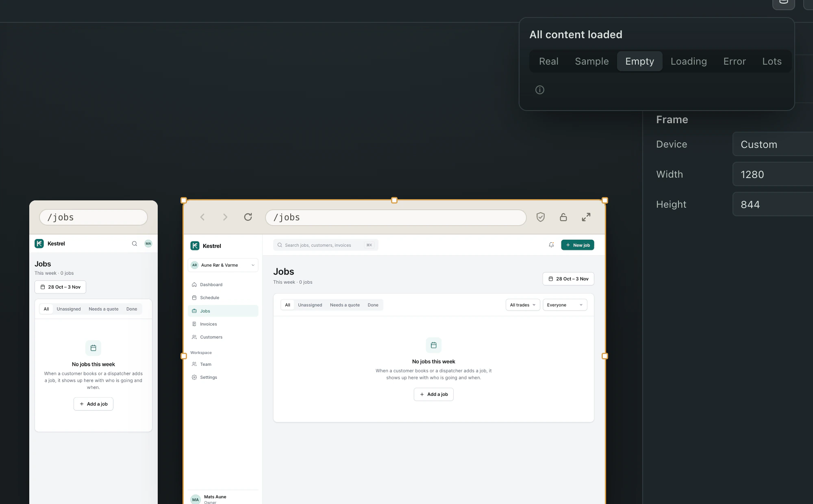Viewport: 813px width, 504px height.
Task: Open Aune Rør & Varme workspace switcher
Action: pyautogui.click(x=223, y=265)
